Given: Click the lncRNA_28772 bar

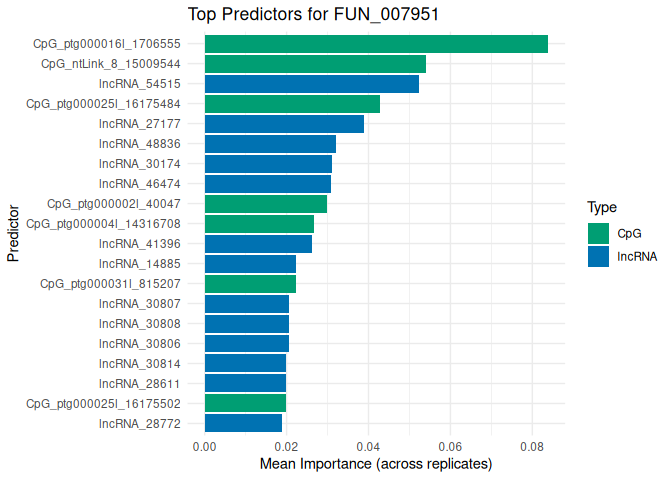Looking at the screenshot, I should pos(243,423).
